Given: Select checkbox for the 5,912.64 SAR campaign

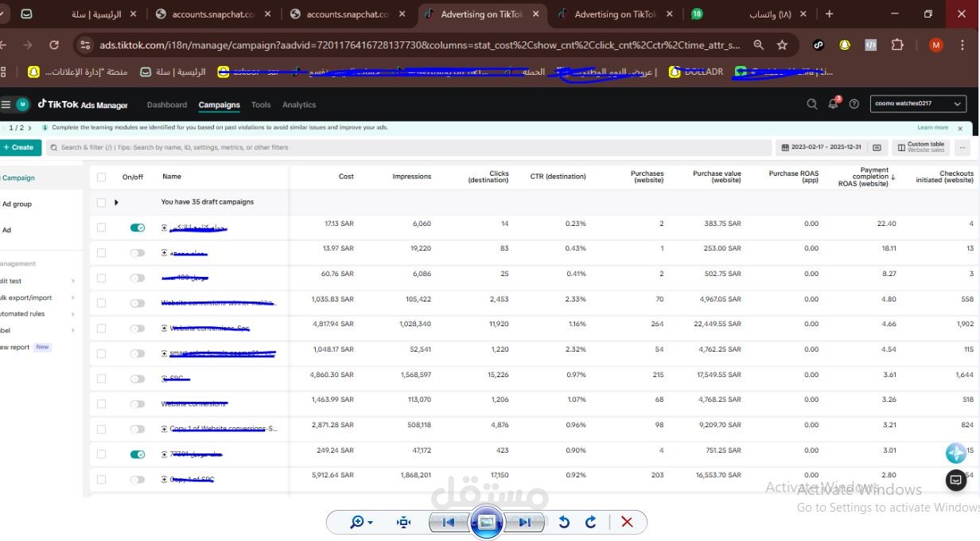Looking at the screenshot, I should click(x=101, y=480).
